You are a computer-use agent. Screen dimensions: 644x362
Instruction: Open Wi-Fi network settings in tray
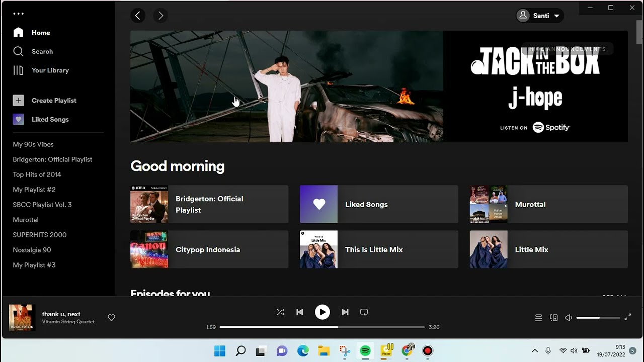click(x=563, y=350)
